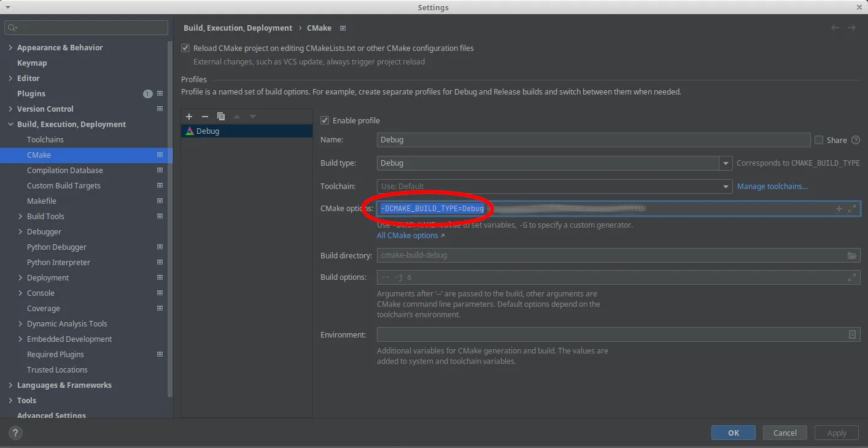
Task: Click the OK button
Action: point(733,433)
